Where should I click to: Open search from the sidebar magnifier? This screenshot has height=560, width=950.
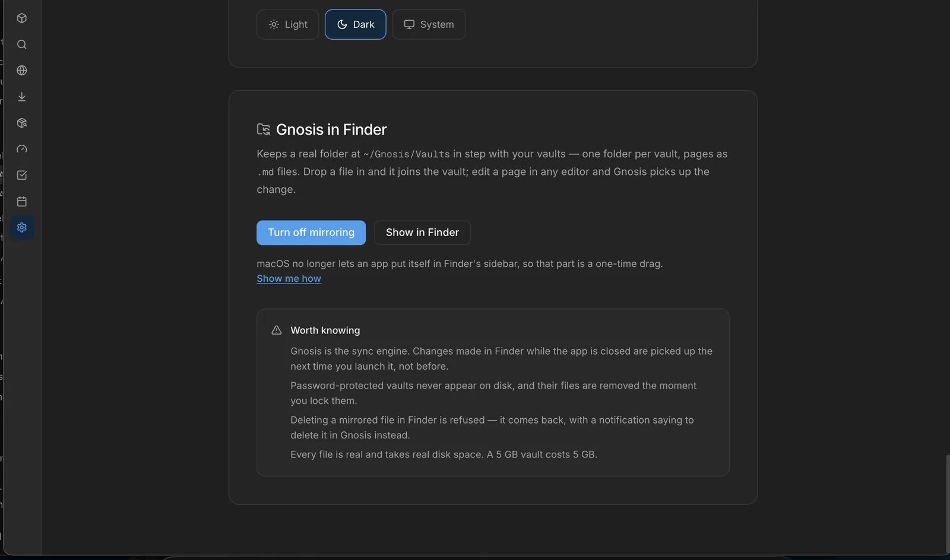22,44
